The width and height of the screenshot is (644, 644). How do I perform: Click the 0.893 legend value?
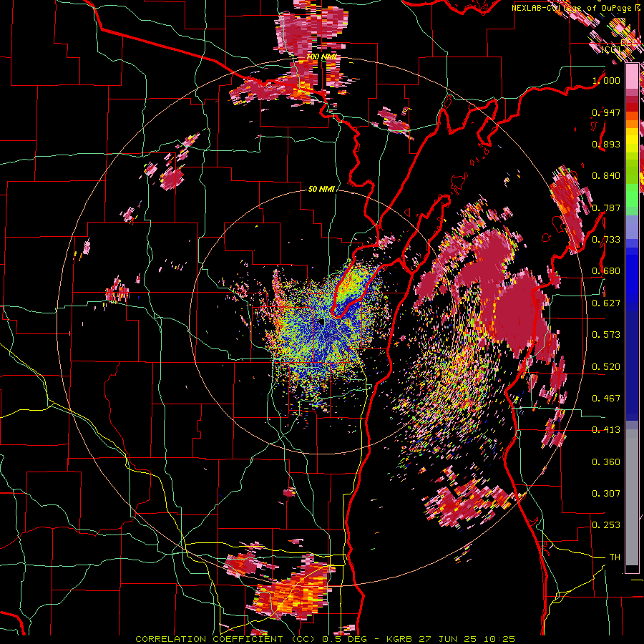pos(606,144)
